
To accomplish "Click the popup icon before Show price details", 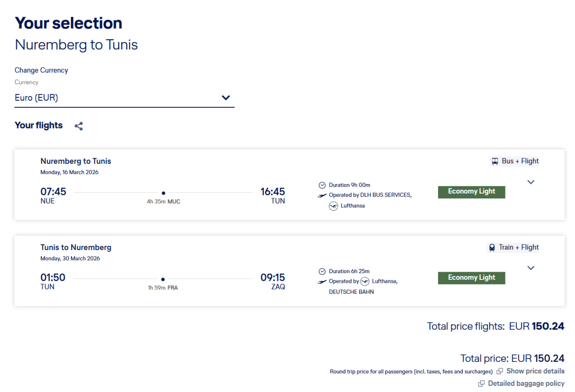I will tap(500, 371).
